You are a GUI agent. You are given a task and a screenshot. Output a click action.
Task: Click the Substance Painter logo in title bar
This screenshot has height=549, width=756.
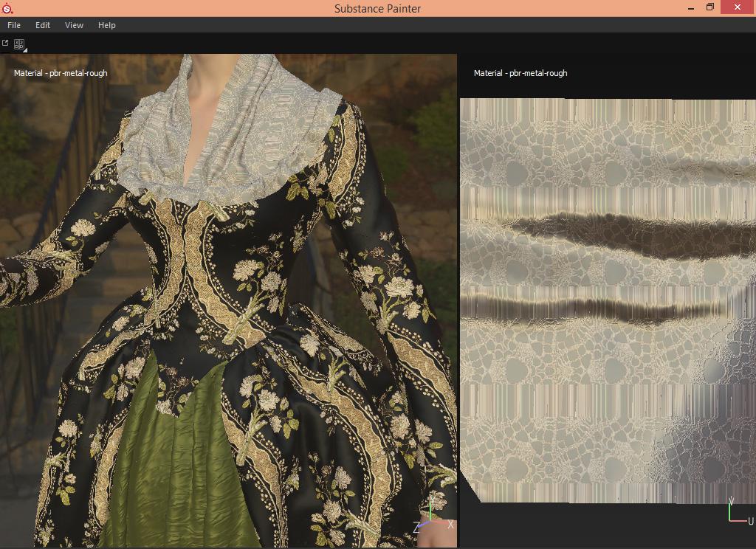coord(7,8)
